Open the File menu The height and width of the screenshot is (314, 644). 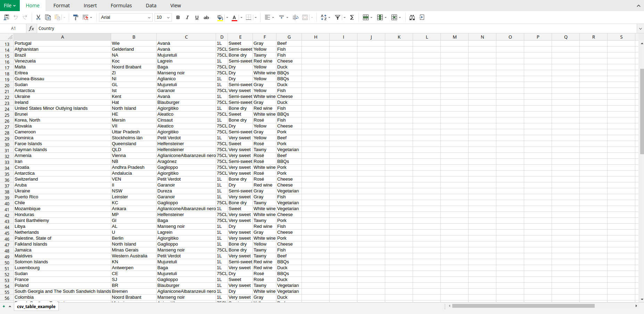click(9, 5)
